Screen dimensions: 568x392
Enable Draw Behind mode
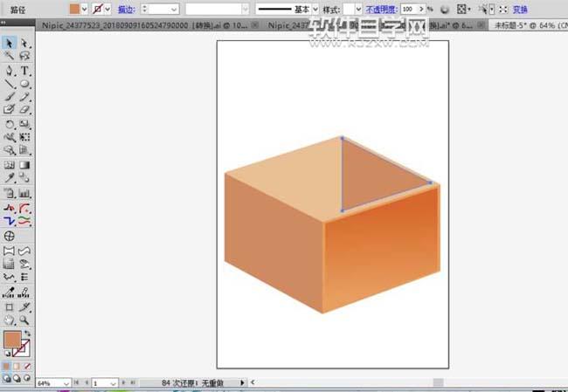tap(17, 378)
